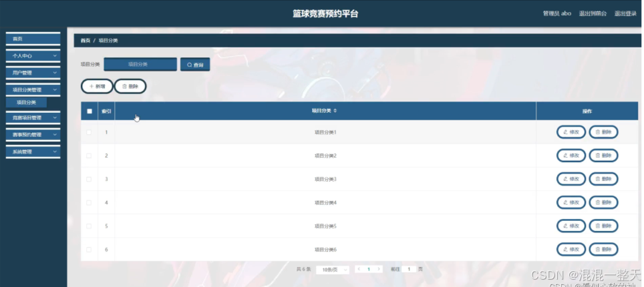Toggle the select-all checkbox in the table header

(x=90, y=111)
